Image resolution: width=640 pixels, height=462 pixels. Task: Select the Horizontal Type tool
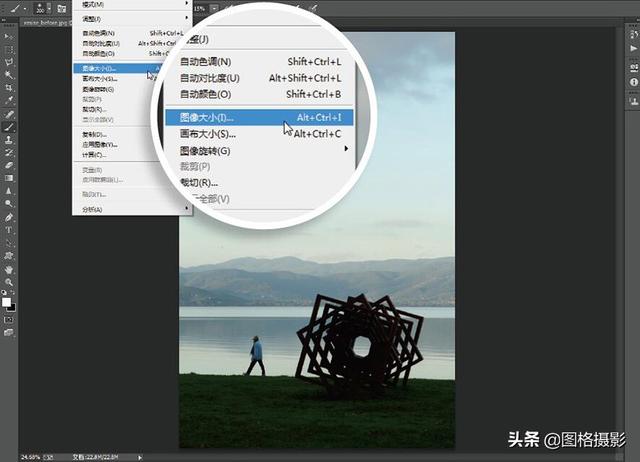click(x=9, y=230)
